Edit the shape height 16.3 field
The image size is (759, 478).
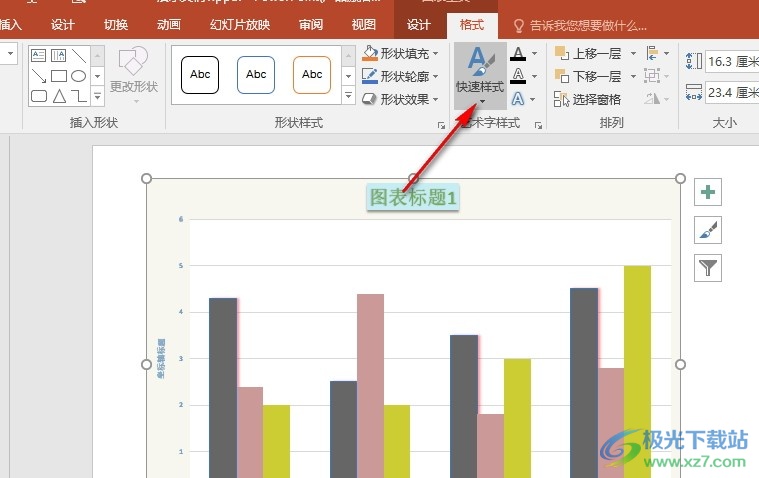pos(732,62)
